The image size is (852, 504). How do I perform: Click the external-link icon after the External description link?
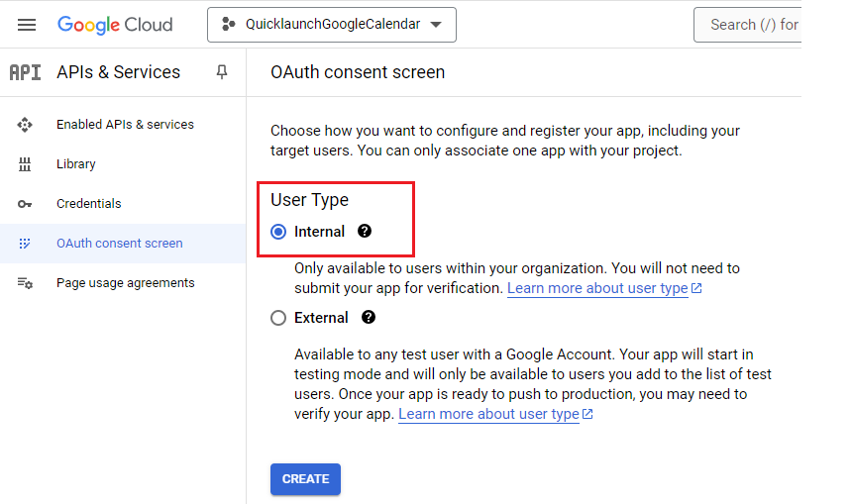(x=587, y=414)
